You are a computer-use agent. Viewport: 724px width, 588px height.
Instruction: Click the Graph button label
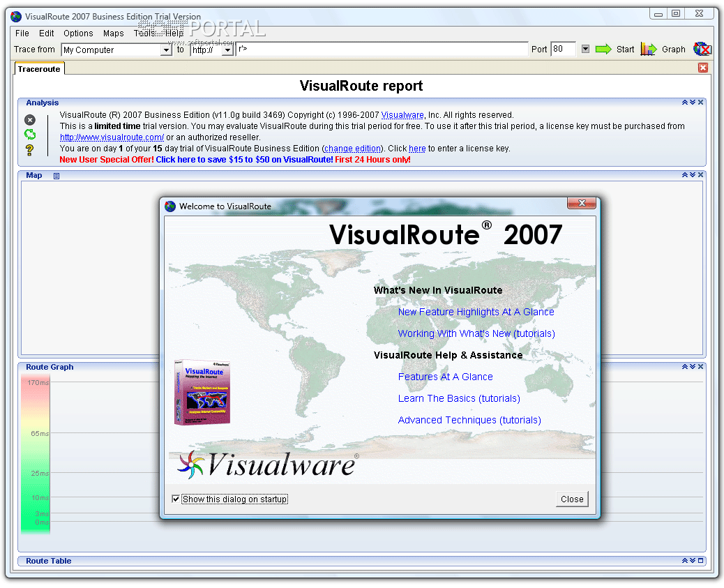(x=673, y=49)
